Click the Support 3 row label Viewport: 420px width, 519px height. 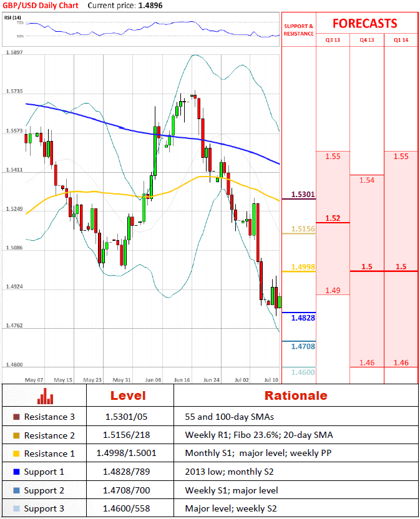[44, 509]
